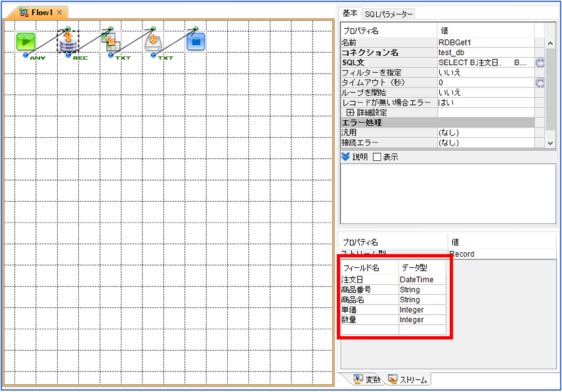Image resolution: width=562 pixels, height=392 pixels.
Task: Select the RDBGet database component icon
Action: coord(68,42)
